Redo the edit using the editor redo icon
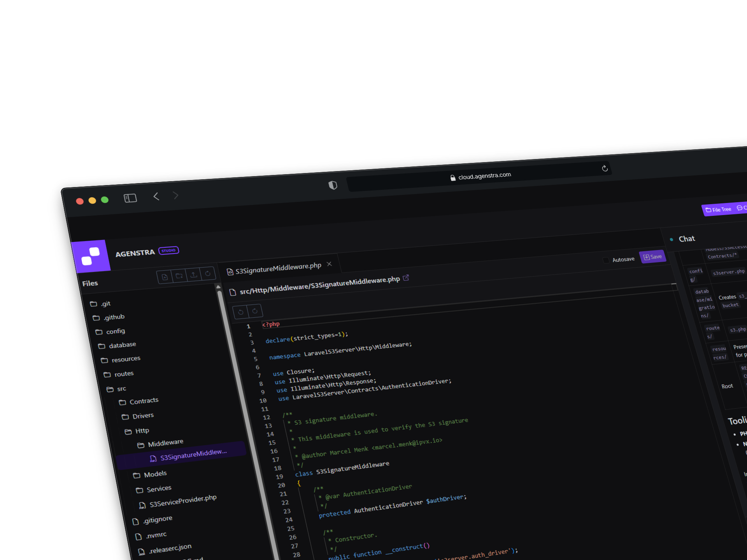The width and height of the screenshot is (747, 560). tap(255, 310)
